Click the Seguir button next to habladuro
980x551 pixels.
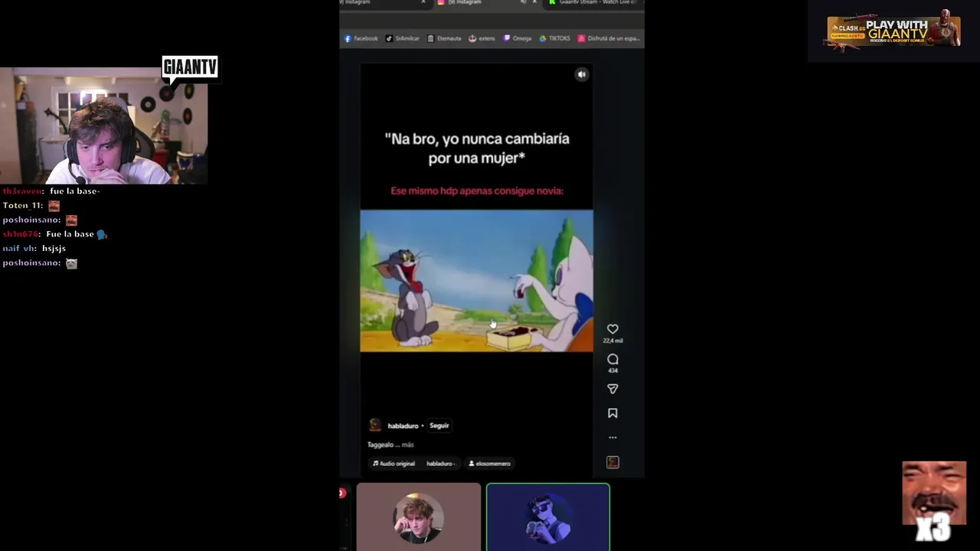click(x=439, y=425)
